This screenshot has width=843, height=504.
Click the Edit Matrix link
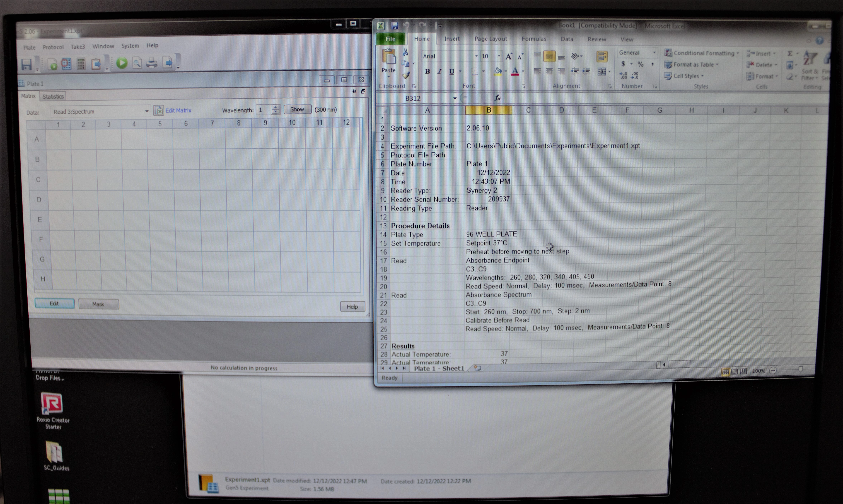point(178,110)
